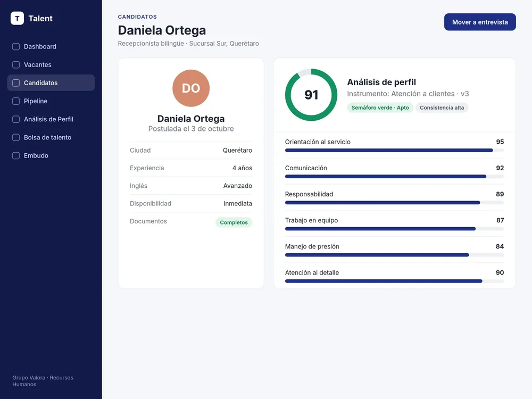
Task: Click 'Instrumento: Atención a clientes · v3' text
Action: [x=408, y=94]
